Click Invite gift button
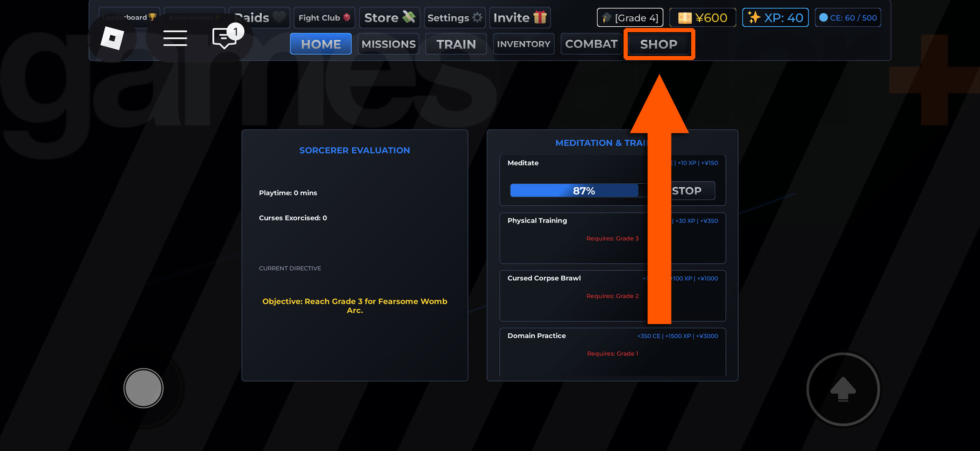Image resolution: width=980 pixels, height=451 pixels. (x=520, y=18)
